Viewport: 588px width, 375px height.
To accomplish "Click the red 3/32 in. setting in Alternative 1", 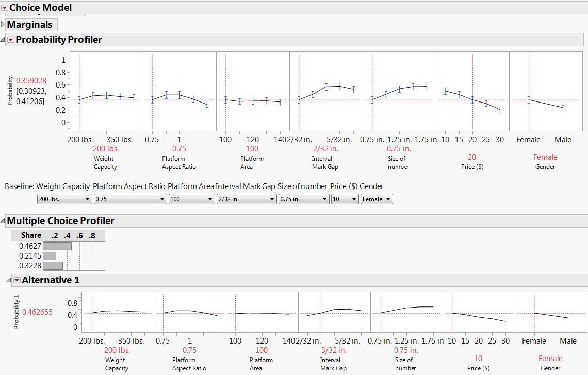I will (334, 350).
